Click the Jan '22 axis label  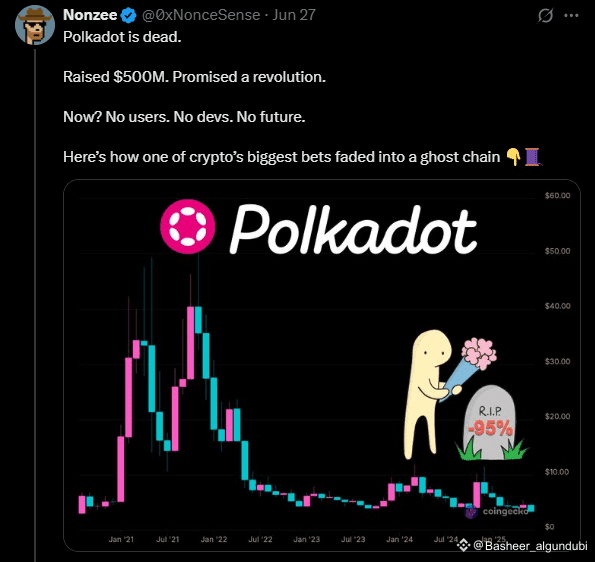coord(214,539)
